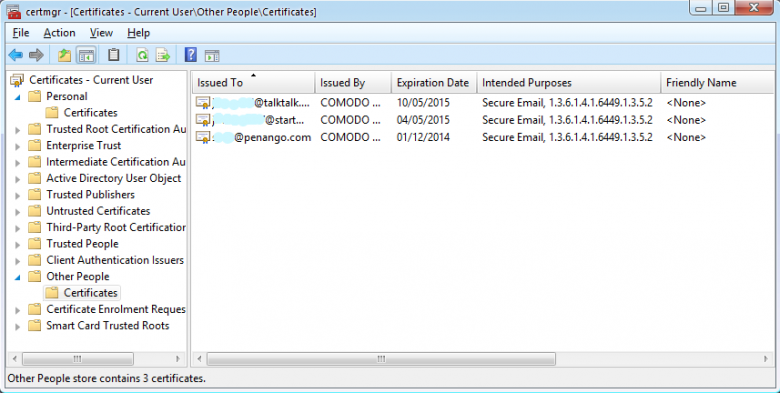
Task: Select Untrusted Certificates folder in tree
Action: tap(98, 211)
